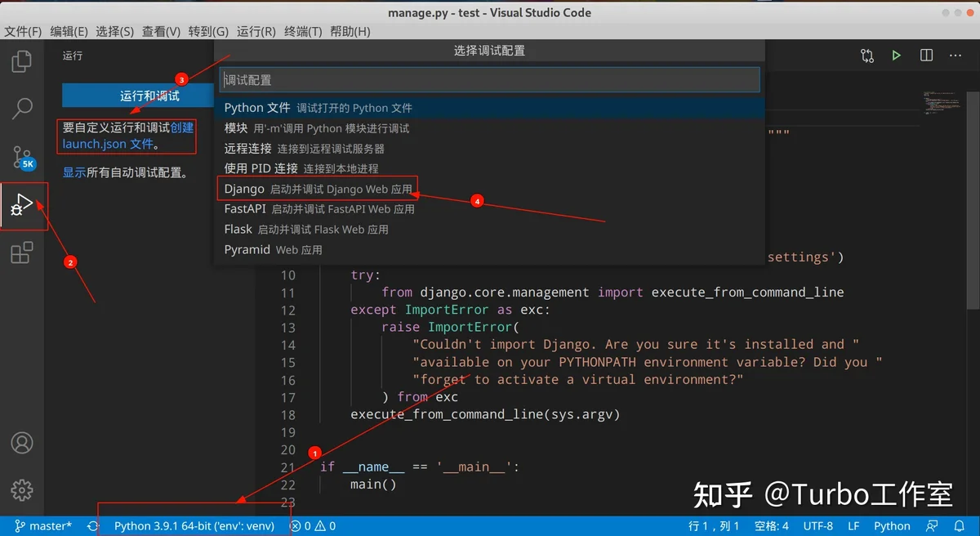Split the editor to the right

[x=926, y=56]
